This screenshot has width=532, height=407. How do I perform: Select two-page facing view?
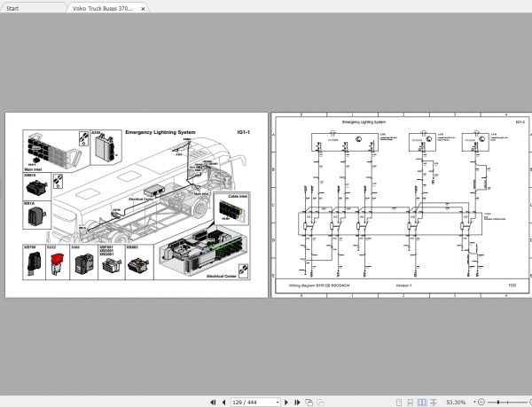click(x=422, y=403)
